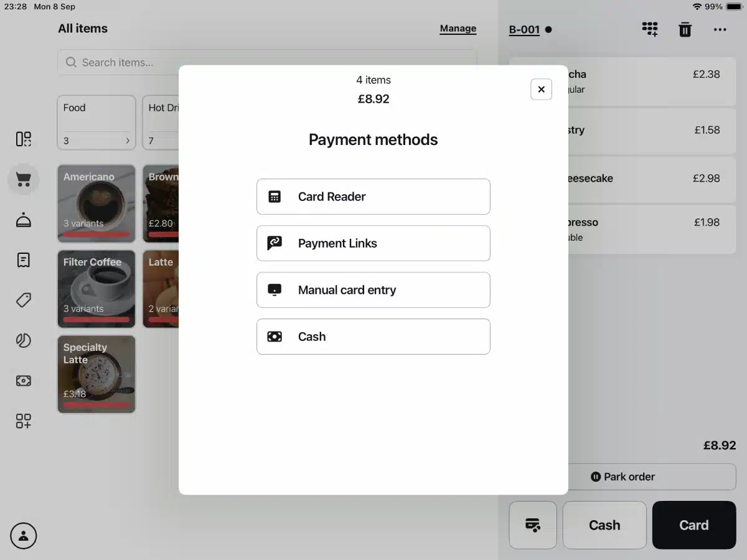Open the account profile avatar

coord(24,536)
